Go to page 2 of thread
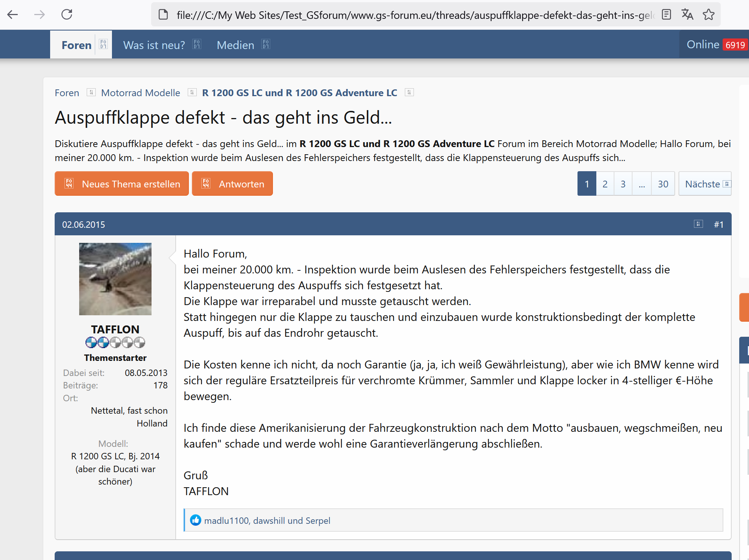 (605, 184)
